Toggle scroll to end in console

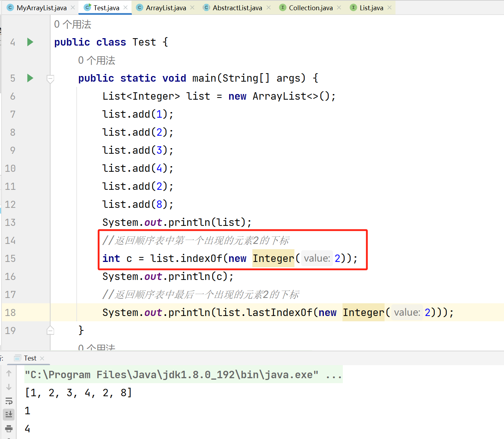coord(9,414)
